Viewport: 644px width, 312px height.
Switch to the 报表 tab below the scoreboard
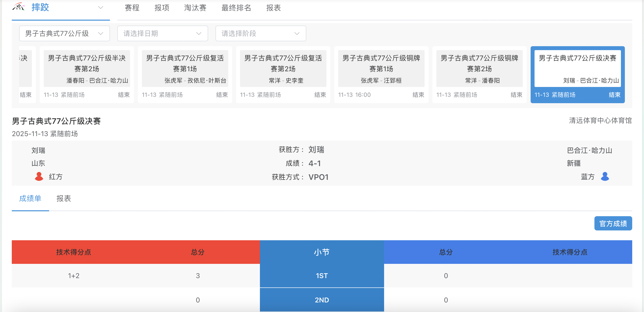tap(64, 199)
